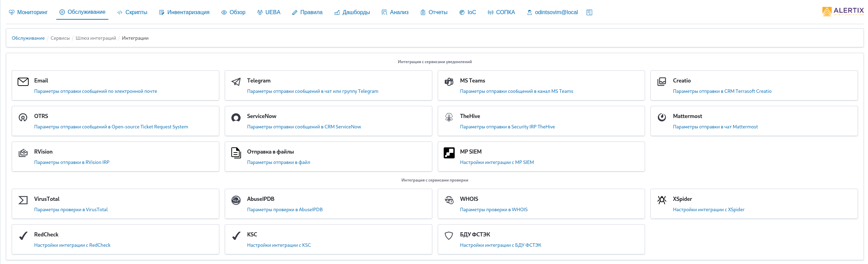The width and height of the screenshot is (868, 264).
Task: Open Creatio CRM sending parameters link
Action: 722,91
